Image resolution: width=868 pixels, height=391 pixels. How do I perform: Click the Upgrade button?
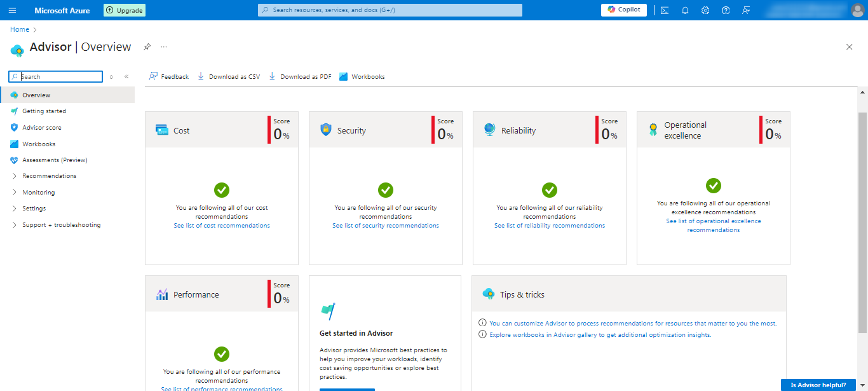point(125,10)
